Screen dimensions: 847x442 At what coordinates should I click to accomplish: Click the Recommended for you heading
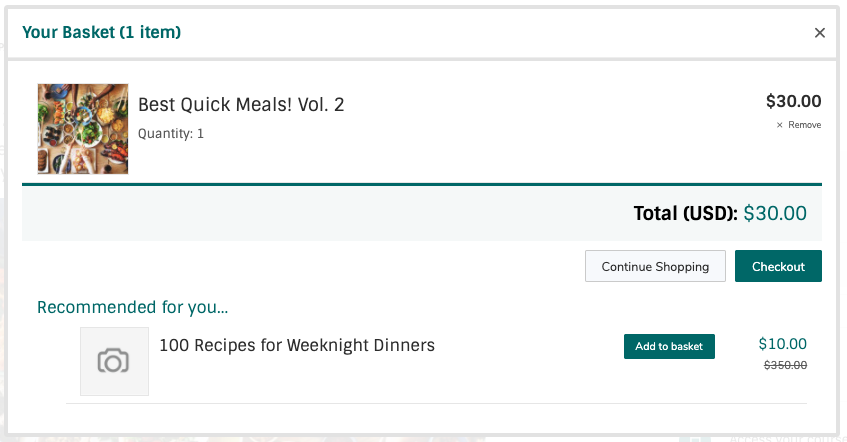[132, 307]
